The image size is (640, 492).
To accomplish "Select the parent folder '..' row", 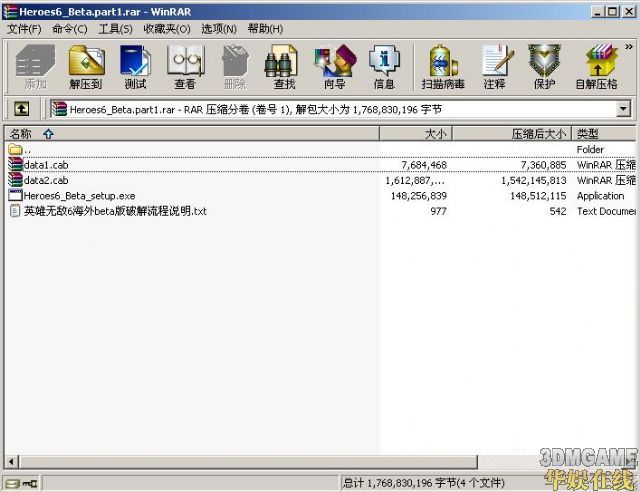I will [320, 149].
